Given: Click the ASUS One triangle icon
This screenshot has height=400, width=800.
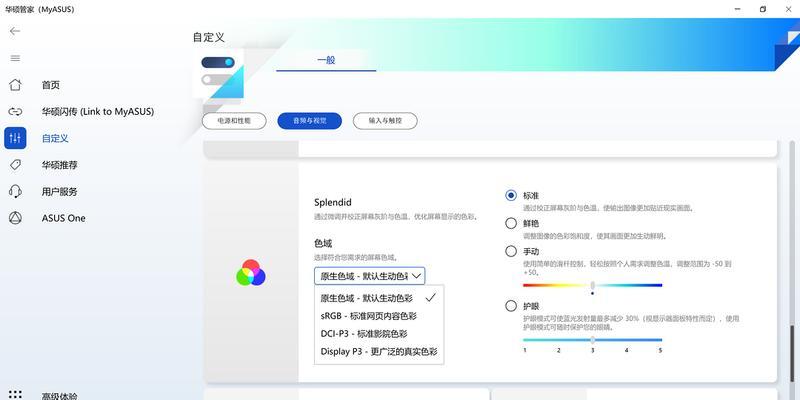Looking at the screenshot, I should click(x=15, y=218).
